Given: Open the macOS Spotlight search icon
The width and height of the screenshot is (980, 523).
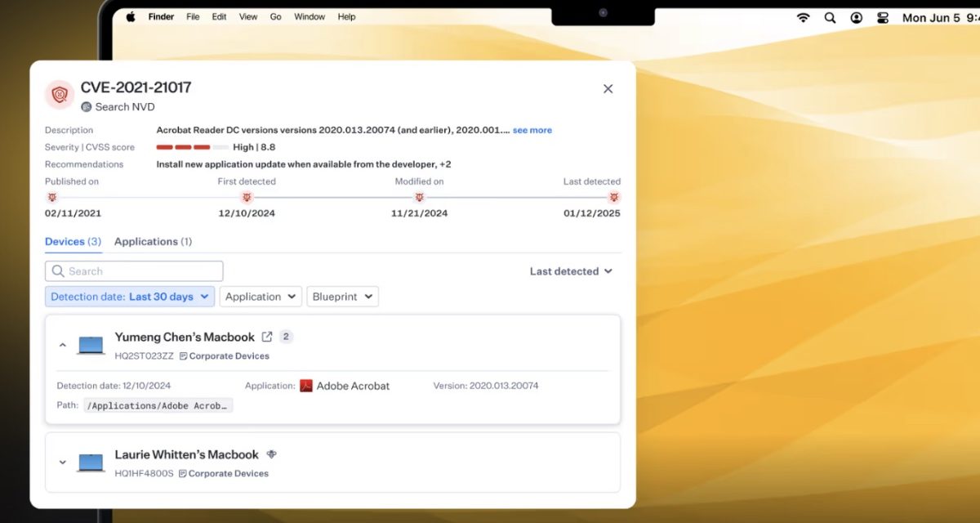Looking at the screenshot, I should pyautogui.click(x=830, y=17).
